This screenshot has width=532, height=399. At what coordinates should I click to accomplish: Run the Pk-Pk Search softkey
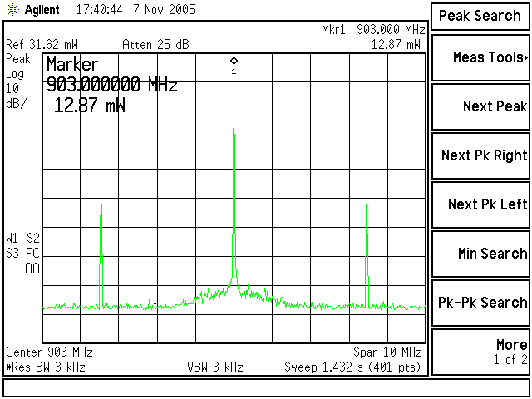tap(480, 303)
